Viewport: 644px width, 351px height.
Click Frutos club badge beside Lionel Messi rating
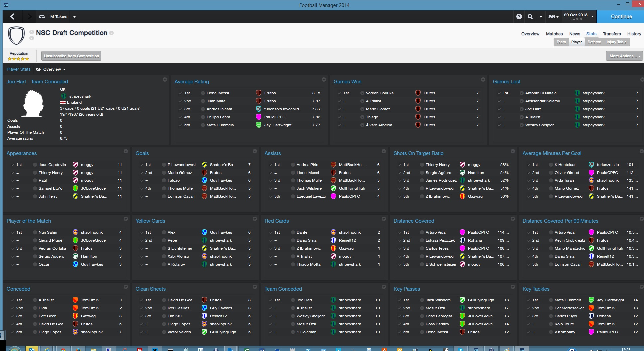(258, 93)
